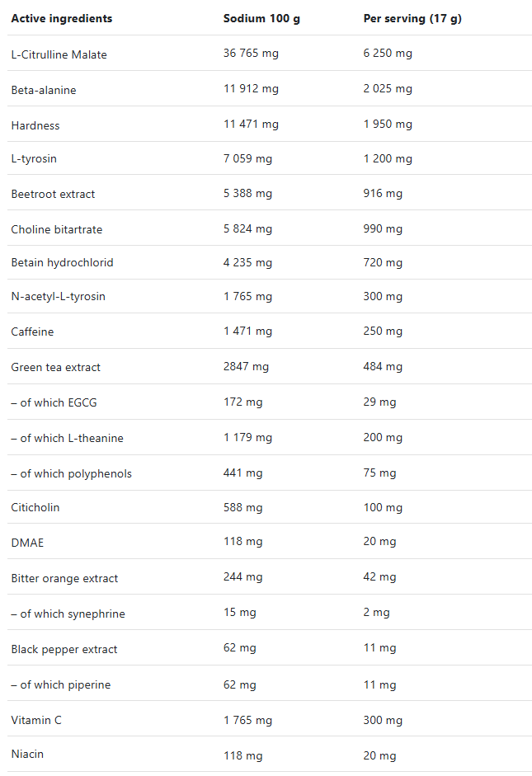The image size is (532, 776).
Task: Click the 'of which EGCG' sub-row label
Action: click(x=54, y=403)
